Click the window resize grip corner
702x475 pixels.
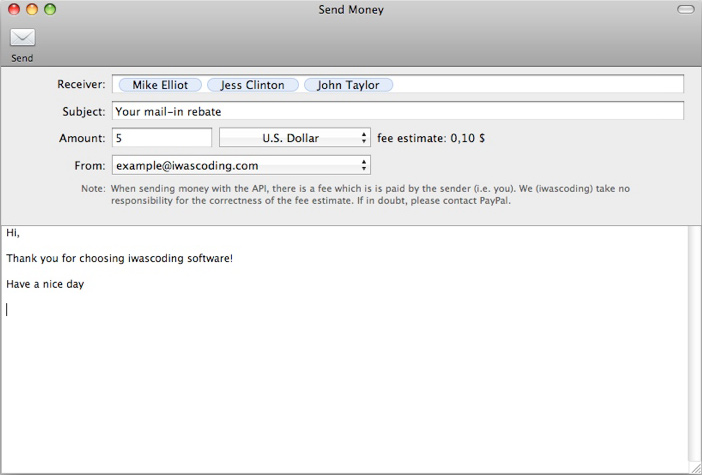click(x=695, y=468)
